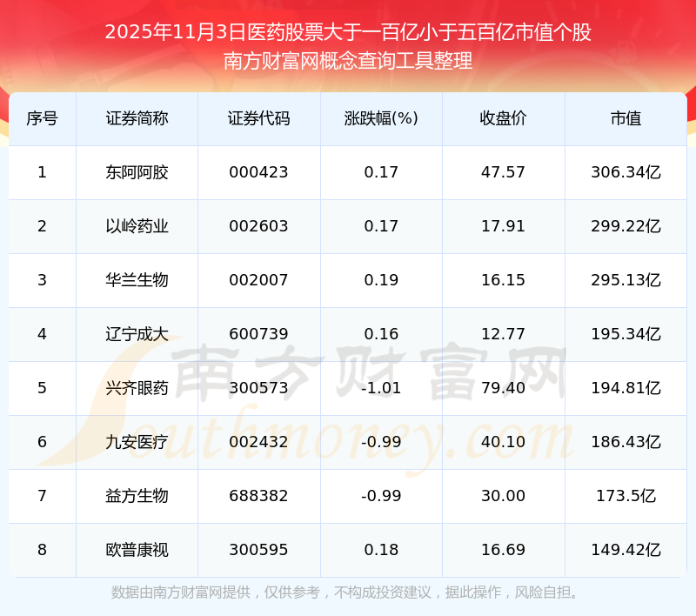Select stock name 华兰生物
Image resolution: width=696 pixels, height=616 pixels.
[x=137, y=280]
